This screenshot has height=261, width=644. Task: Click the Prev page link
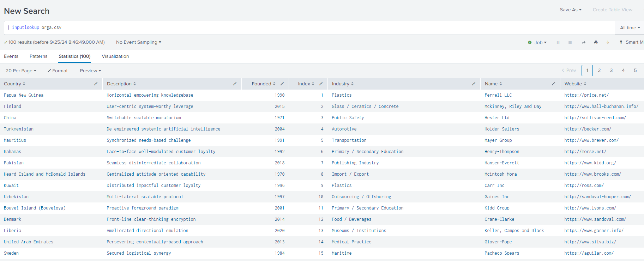tap(569, 71)
